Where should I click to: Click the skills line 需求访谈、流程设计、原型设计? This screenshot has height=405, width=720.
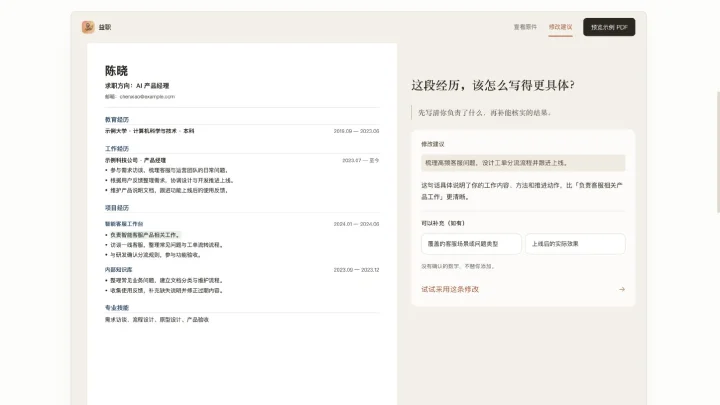click(x=157, y=320)
